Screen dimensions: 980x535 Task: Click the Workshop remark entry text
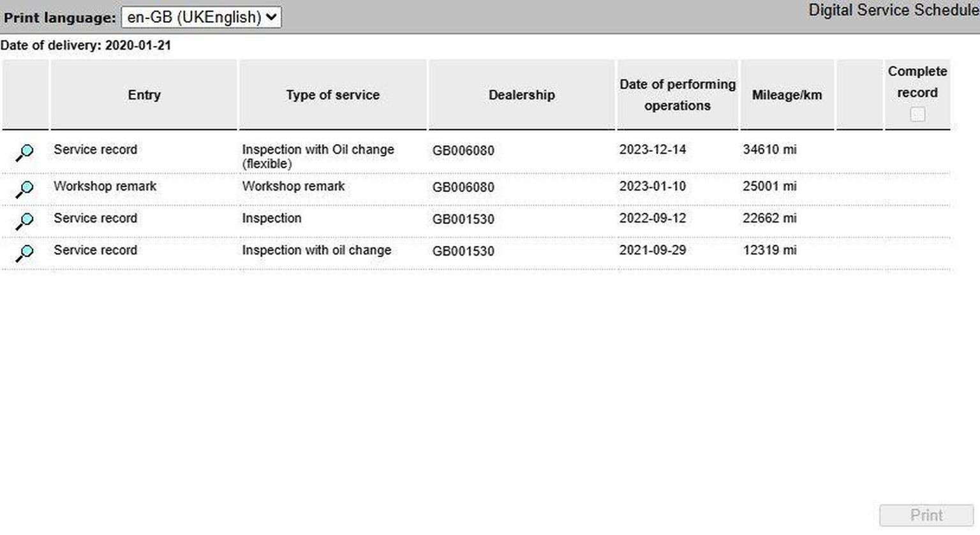click(x=105, y=186)
